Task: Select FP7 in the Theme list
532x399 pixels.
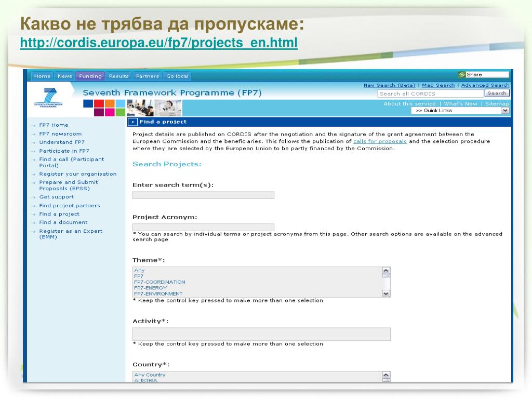Action: pyautogui.click(x=139, y=276)
